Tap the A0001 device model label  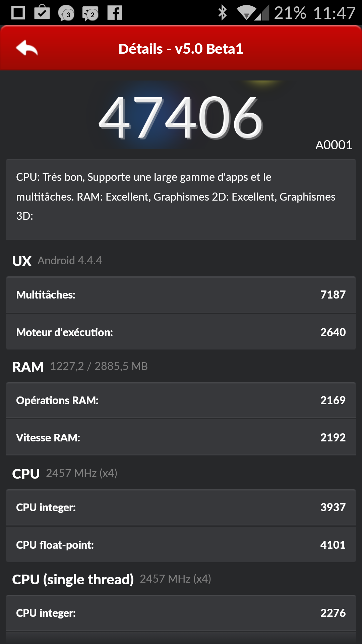(x=334, y=145)
